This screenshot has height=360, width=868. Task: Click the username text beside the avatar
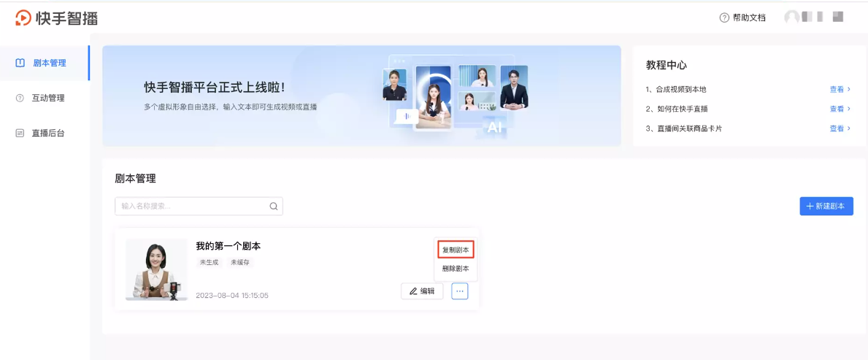(x=822, y=18)
